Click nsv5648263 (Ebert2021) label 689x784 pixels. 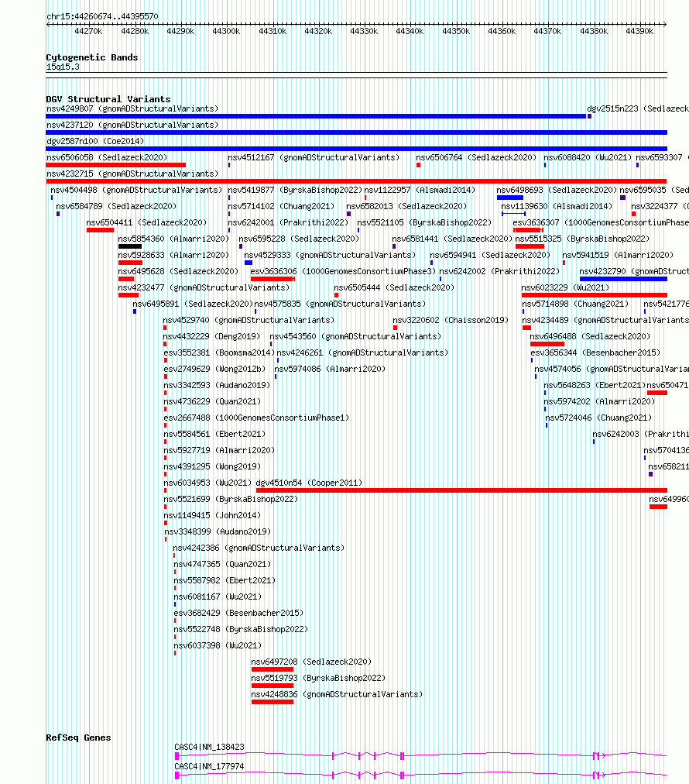click(x=595, y=386)
